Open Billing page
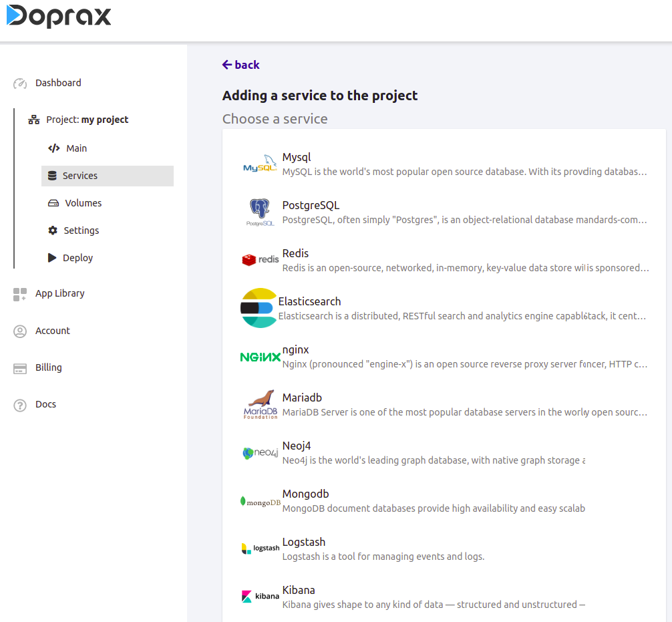 pyautogui.click(x=48, y=368)
